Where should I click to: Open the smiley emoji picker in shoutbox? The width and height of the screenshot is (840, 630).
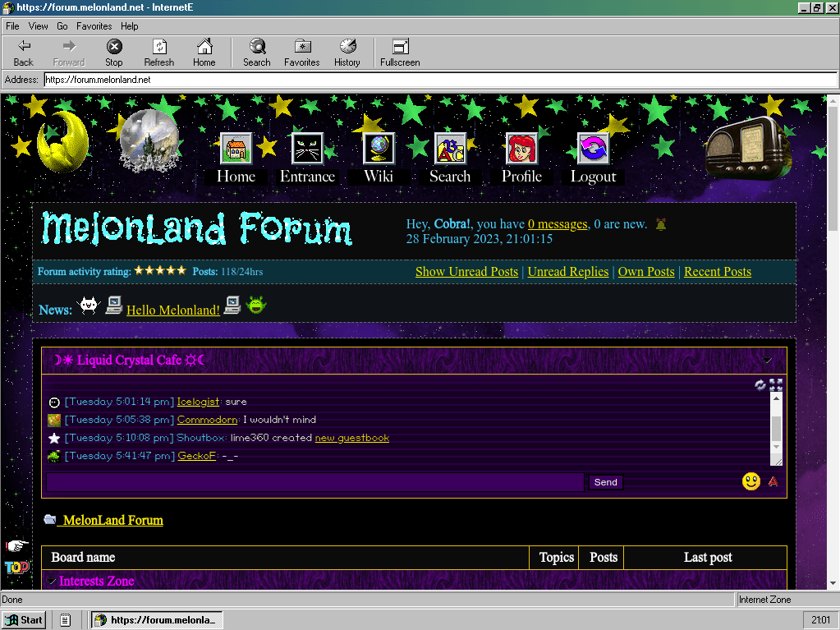[x=750, y=481]
